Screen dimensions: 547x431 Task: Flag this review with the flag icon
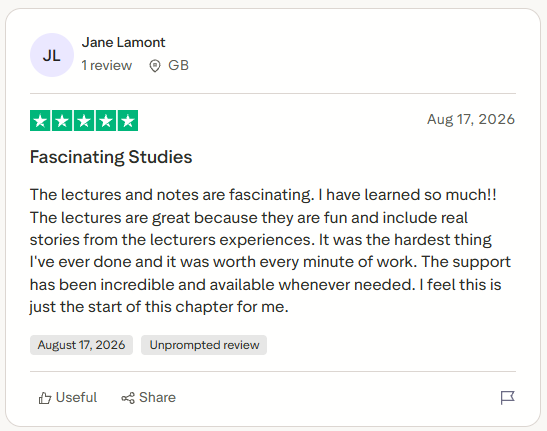(508, 397)
